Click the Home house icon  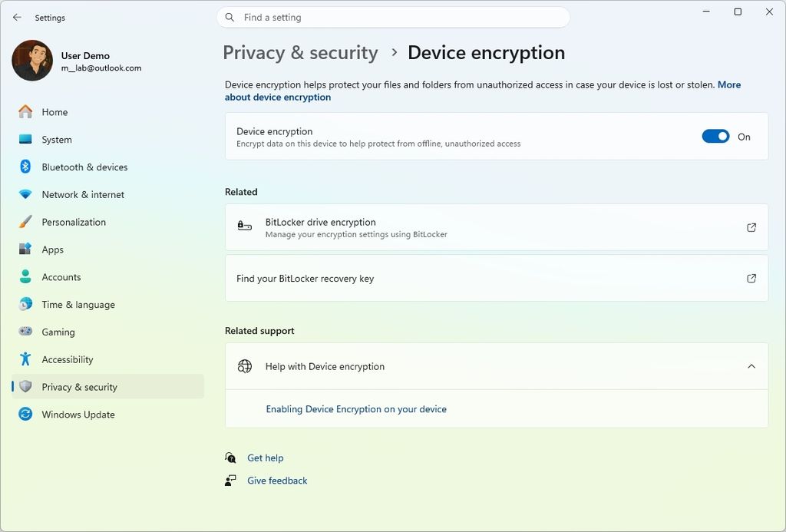[x=25, y=112]
